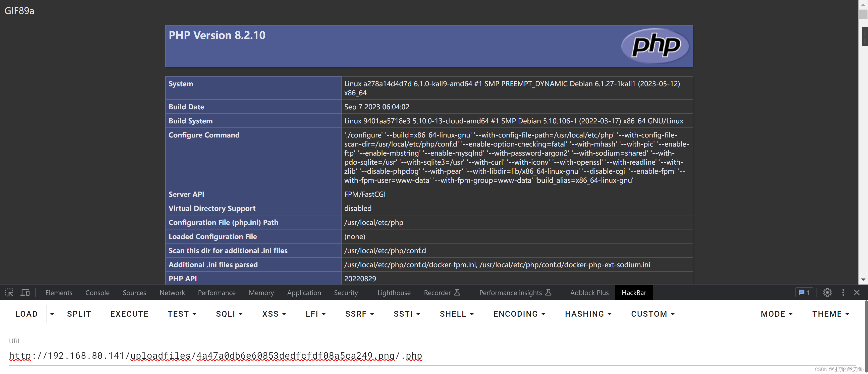Switch to the Network tab

[x=172, y=293]
